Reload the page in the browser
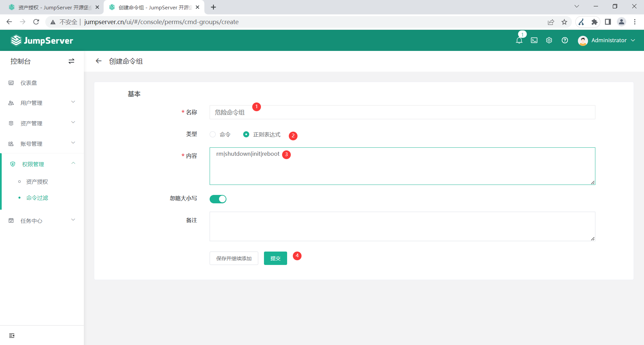 pyautogui.click(x=36, y=22)
